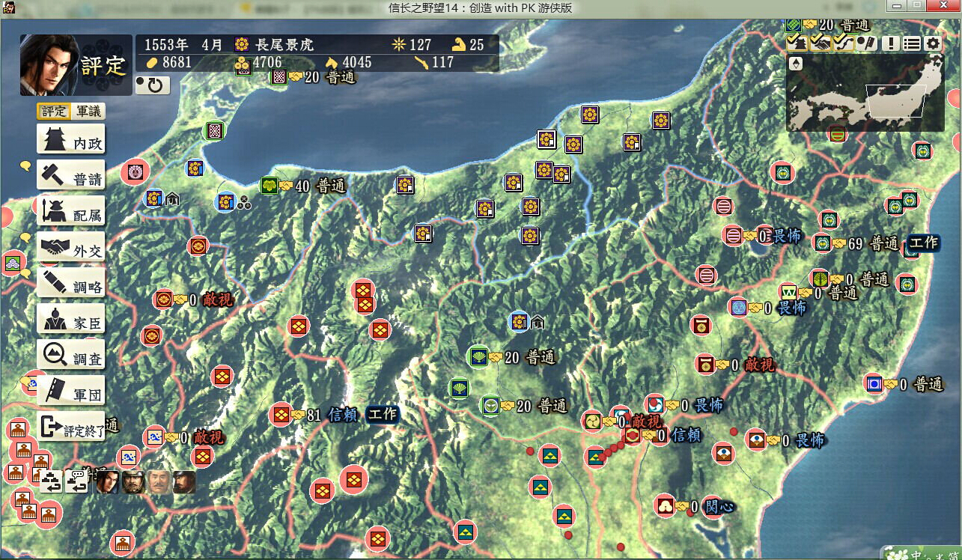Click the value 4045 in resource bar
The width and height of the screenshot is (962, 560).
(x=357, y=63)
